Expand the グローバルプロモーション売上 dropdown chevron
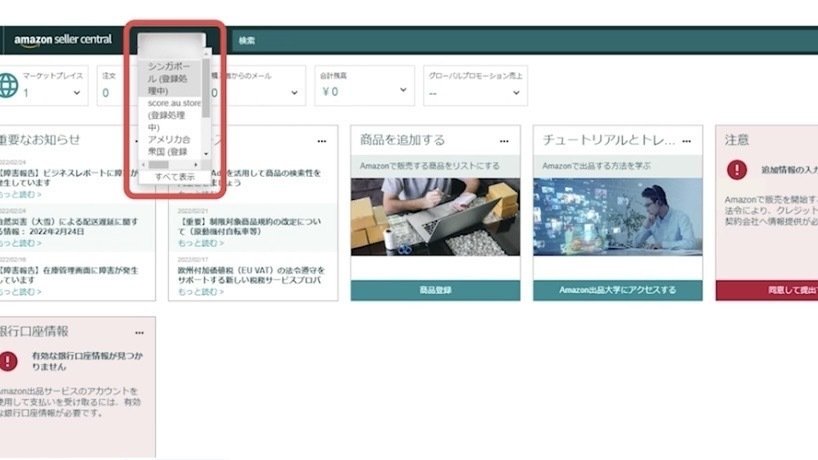Screen dimensions: 818x460 [516, 93]
